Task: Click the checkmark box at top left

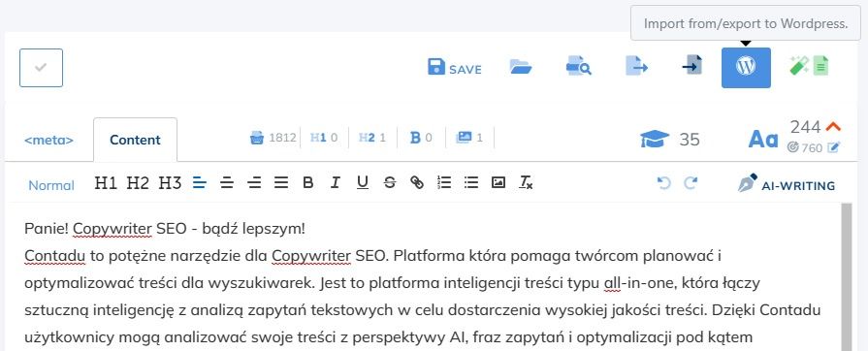Action: tap(41, 68)
